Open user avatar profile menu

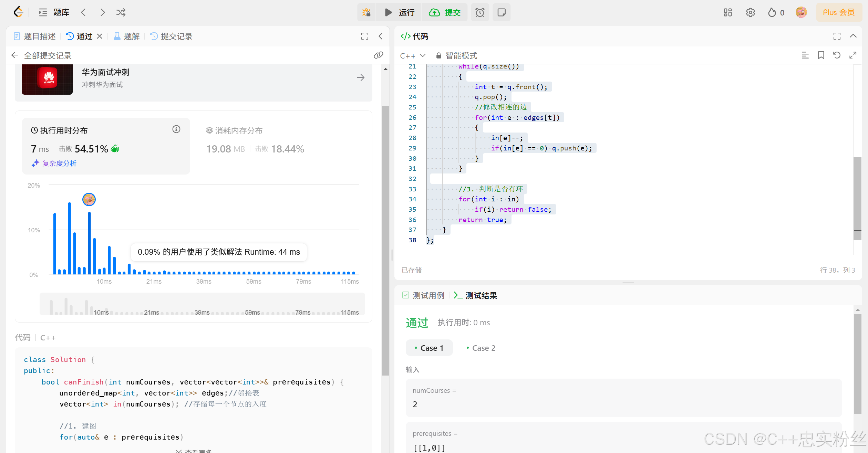pos(802,12)
